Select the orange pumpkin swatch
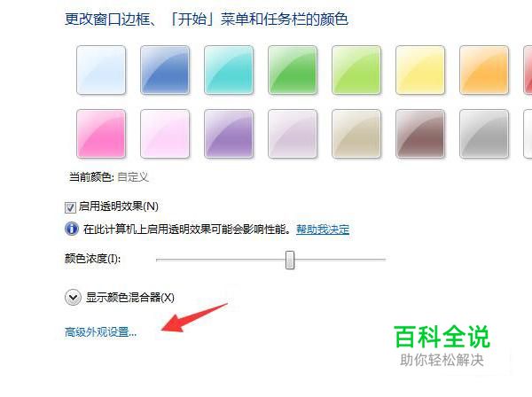This screenshot has height=397, width=532. pyautogui.click(x=484, y=70)
